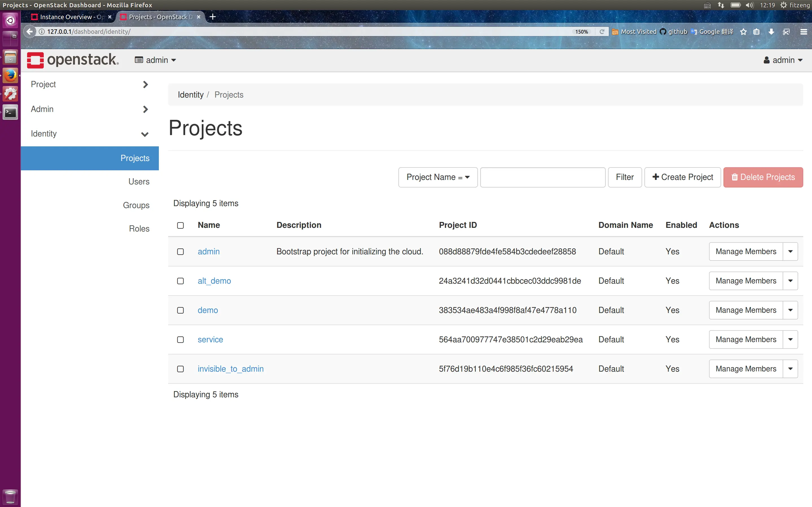Open new browser tab with plus icon
The width and height of the screenshot is (812, 507).
(x=213, y=17)
